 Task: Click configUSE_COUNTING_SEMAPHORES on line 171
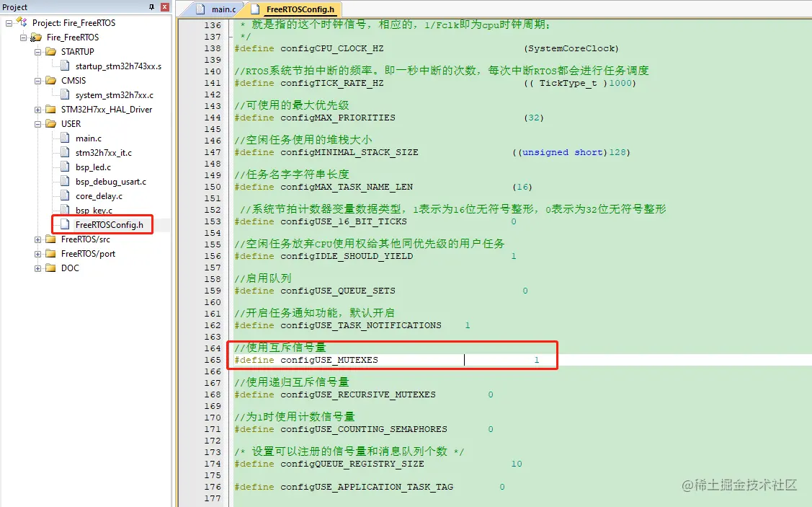click(x=364, y=429)
